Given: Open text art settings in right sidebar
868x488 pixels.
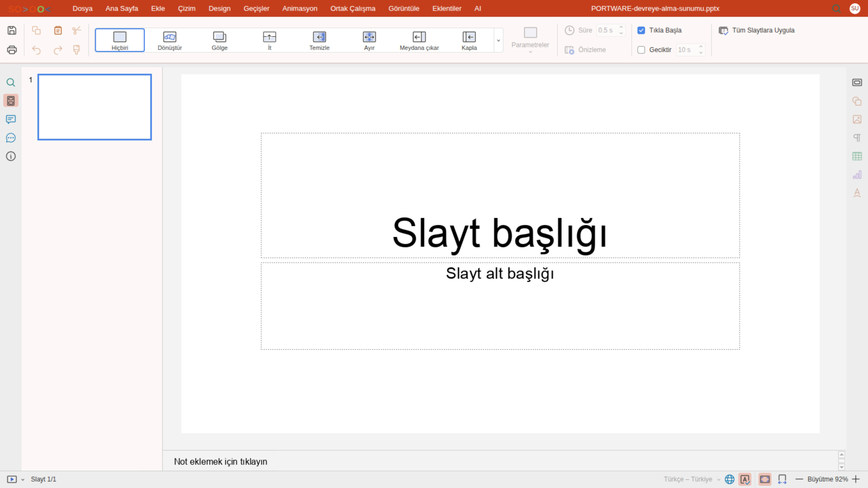Looking at the screenshot, I should coord(857,193).
